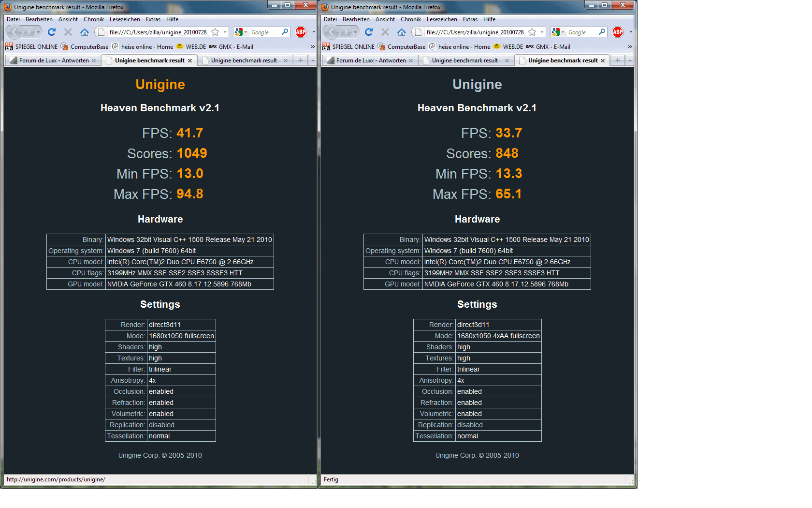Open list-all-tabs dropdown in right window

(x=629, y=60)
